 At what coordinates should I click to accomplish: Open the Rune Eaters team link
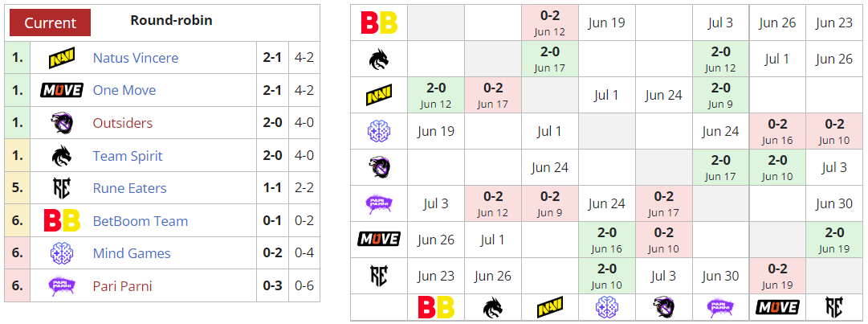[x=129, y=188]
